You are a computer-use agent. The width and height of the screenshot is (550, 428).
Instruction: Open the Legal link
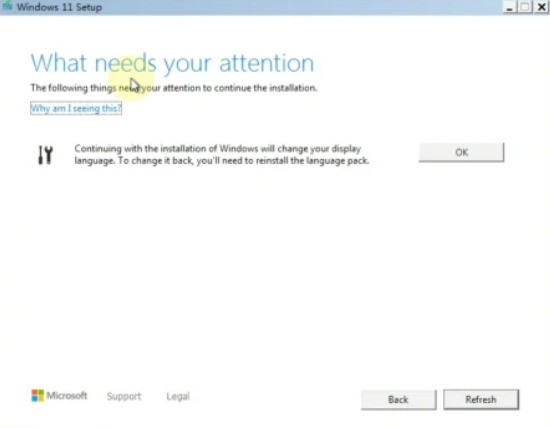[x=178, y=396]
